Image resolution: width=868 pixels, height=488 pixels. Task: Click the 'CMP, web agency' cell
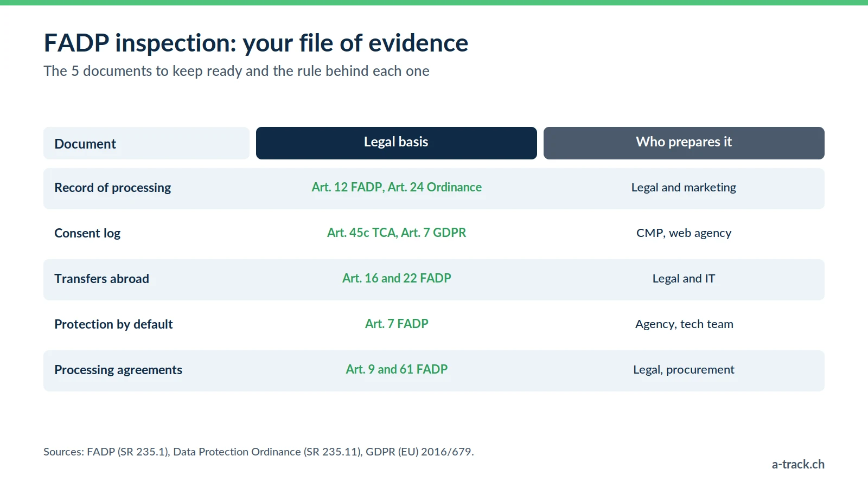(684, 233)
